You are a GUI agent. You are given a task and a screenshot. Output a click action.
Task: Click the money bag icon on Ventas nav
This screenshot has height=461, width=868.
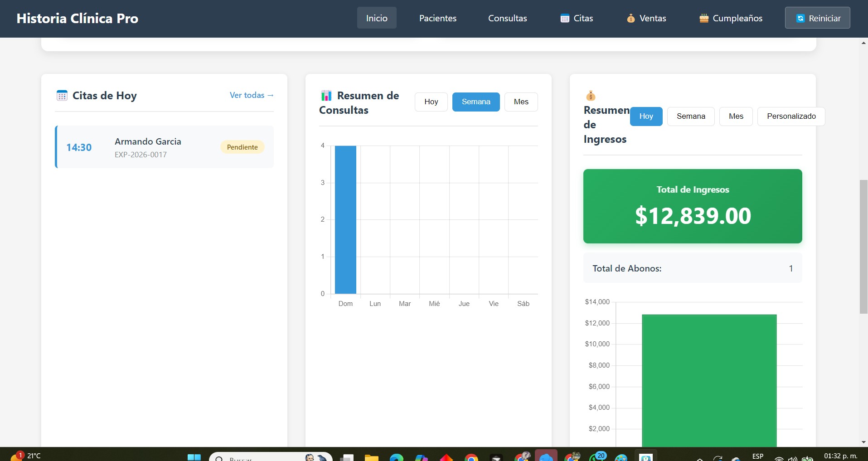[631, 19]
